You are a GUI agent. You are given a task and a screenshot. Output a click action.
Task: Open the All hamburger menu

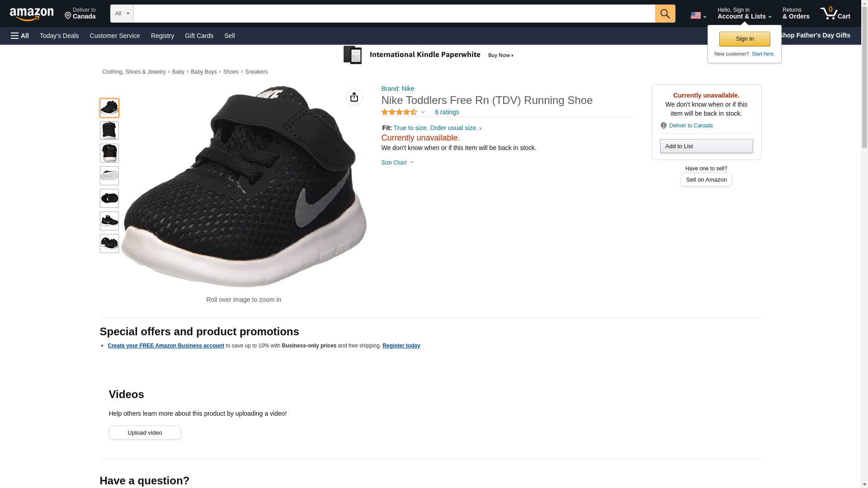coord(20,36)
